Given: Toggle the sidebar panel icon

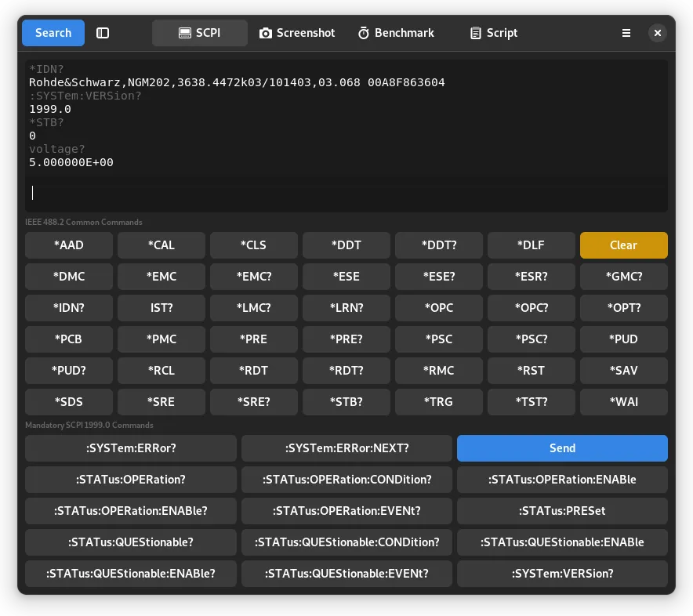Looking at the screenshot, I should (103, 33).
